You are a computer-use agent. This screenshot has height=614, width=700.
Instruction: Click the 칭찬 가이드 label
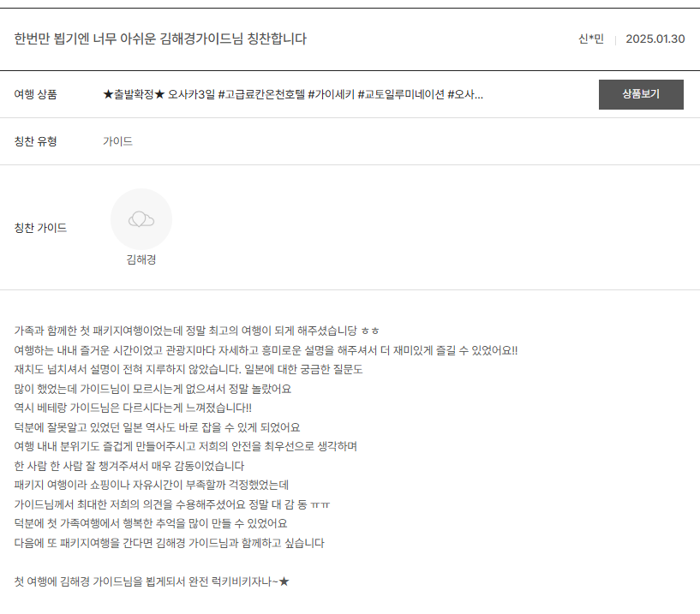[x=40, y=228]
